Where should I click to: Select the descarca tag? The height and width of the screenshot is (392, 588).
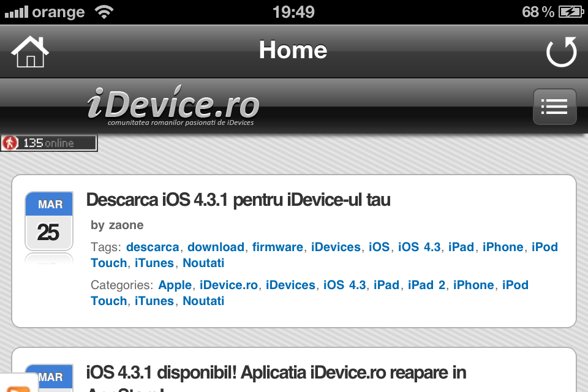point(153,247)
